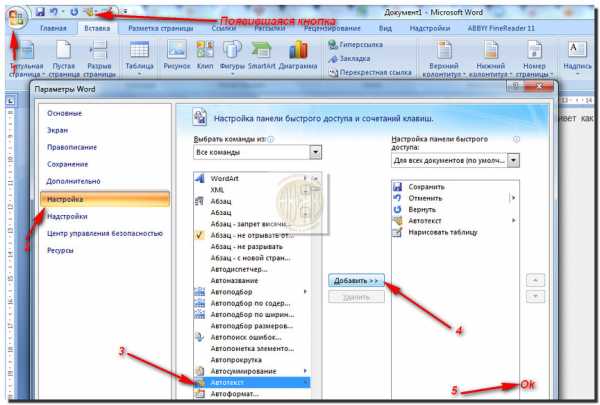The width and height of the screenshot is (600, 405).
Task: Select Автопоиск ошибок... command
Action: tap(252, 337)
